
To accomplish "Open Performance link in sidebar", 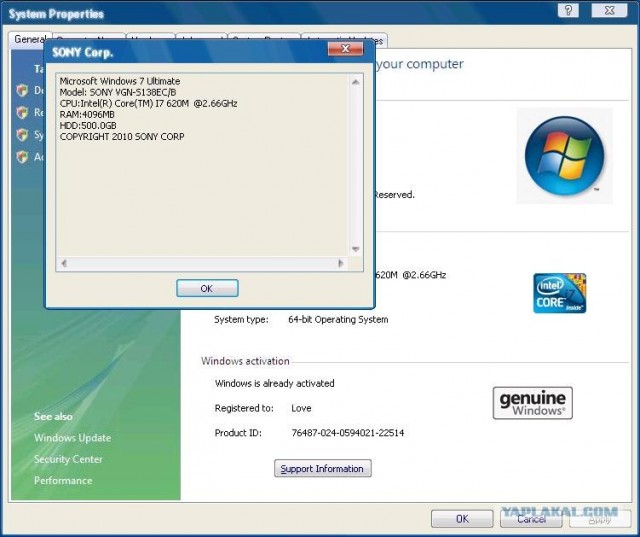I will 63,480.
